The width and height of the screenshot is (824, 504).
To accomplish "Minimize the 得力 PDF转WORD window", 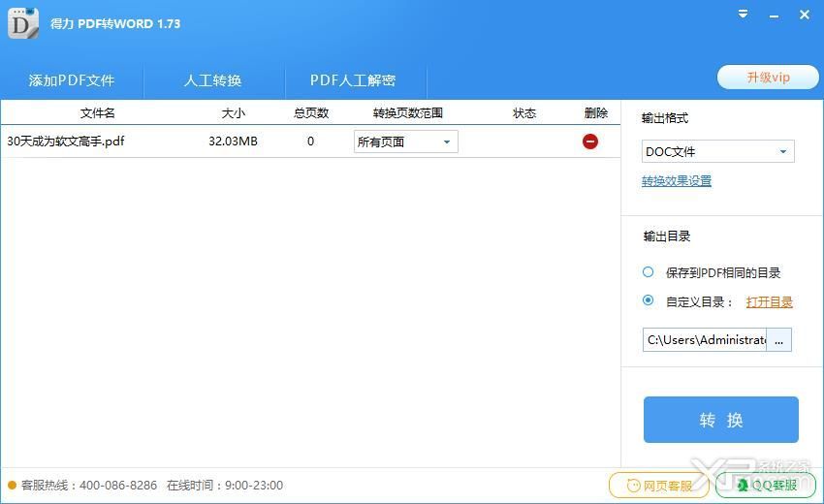I will pos(774,16).
